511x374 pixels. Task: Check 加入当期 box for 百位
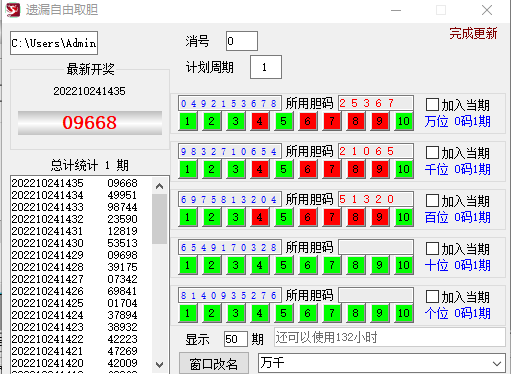pyautogui.click(x=432, y=201)
